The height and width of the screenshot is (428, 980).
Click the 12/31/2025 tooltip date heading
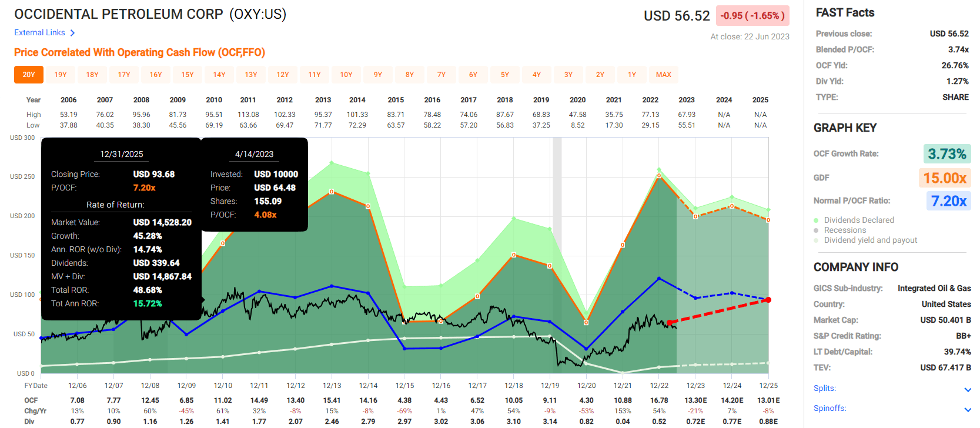click(x=121, y=154)
